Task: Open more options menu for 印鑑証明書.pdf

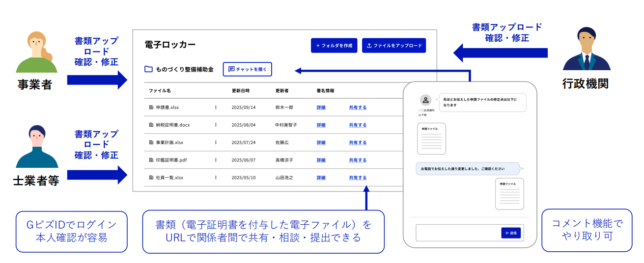Action: (x=216, y=160)
